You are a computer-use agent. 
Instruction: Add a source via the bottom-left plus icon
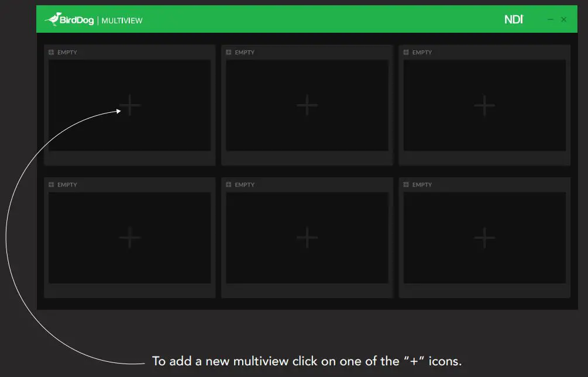click(129, 238)
